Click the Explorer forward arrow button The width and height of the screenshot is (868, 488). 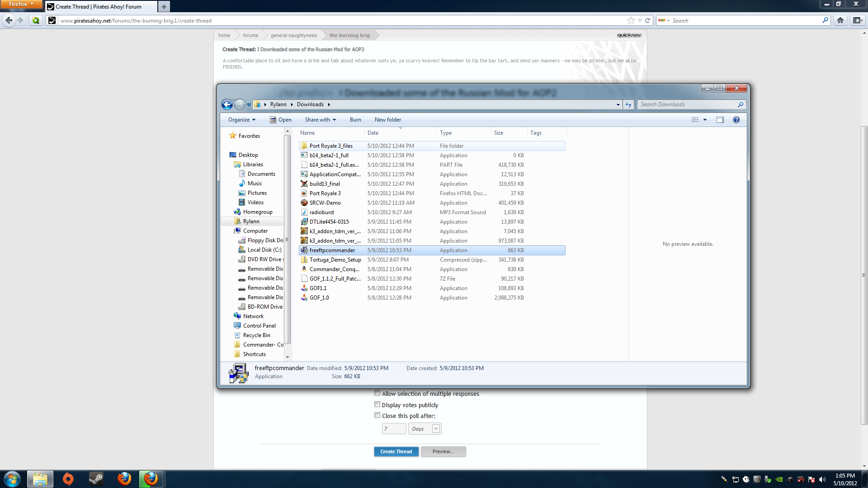[x=240, y=104]
